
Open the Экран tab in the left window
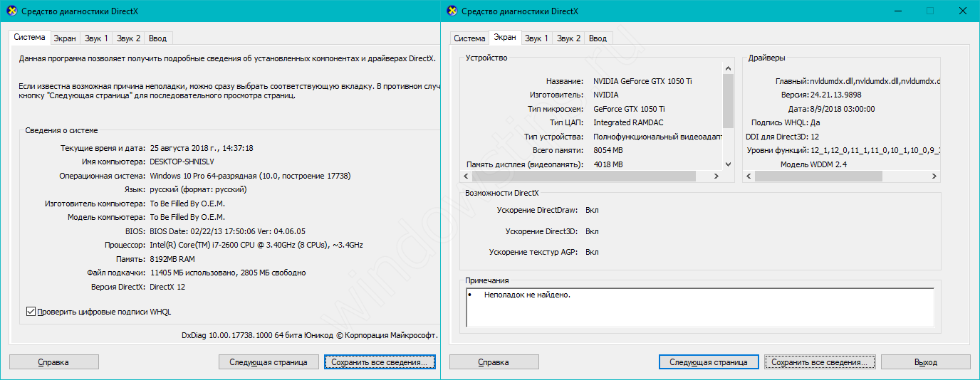click(64, 38)
